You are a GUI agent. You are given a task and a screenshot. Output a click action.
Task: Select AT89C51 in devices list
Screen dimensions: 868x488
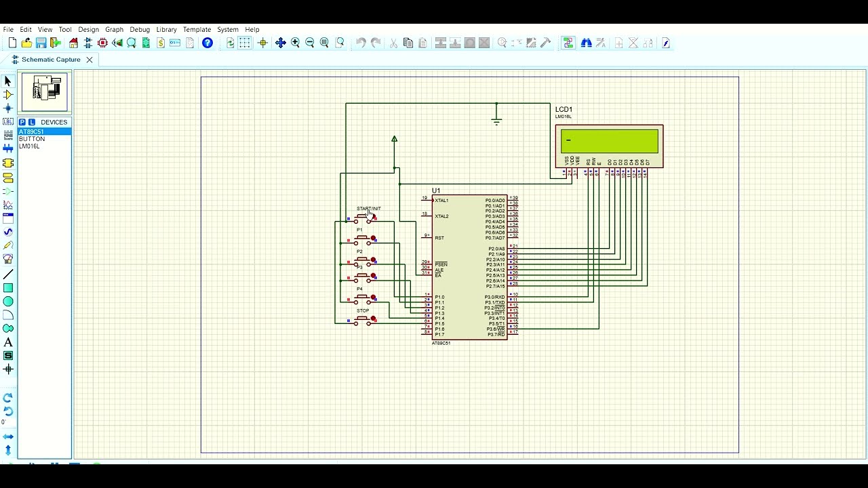(44, 131)
